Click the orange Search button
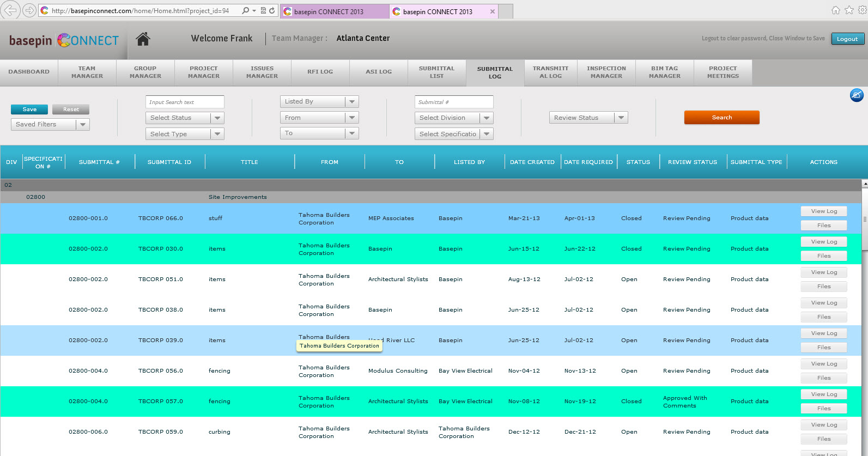Viewport: 868px width, 456px height. click(x=722, y=118)
